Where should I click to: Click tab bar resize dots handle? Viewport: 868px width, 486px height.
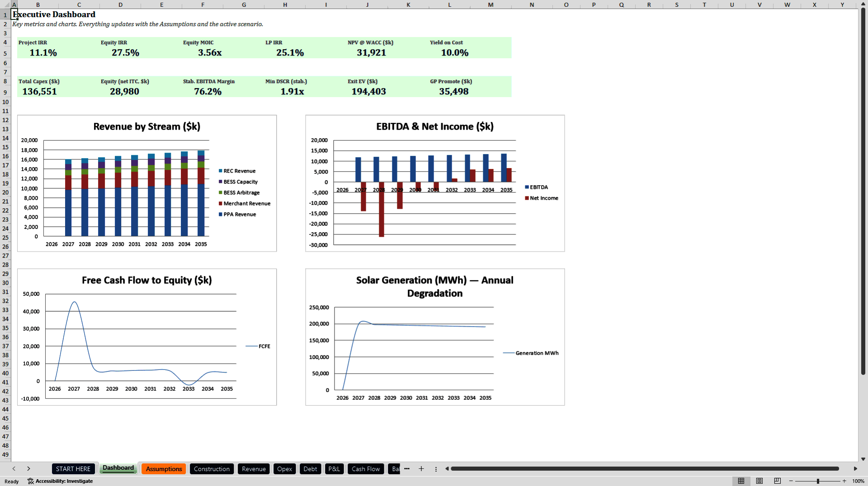pyautogui.click(x=436, y=469)
